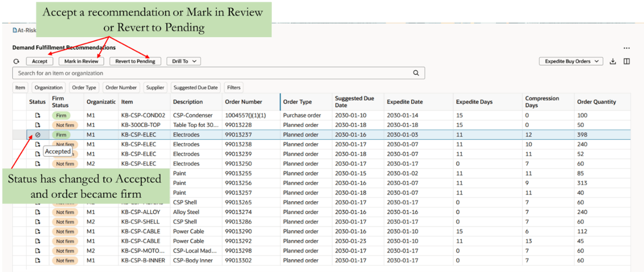This screenshot has height=272, width=644.
Task: Click the KB-CSP-B-INNER item cell
Action: point(143,261)
